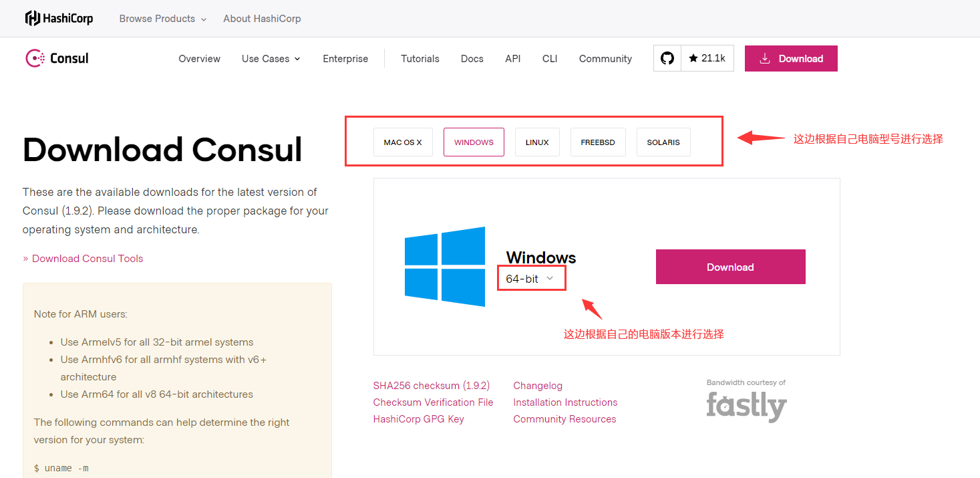Click the Fastly logo
Screen dimensions: 980x478
[x=746, y=406]
